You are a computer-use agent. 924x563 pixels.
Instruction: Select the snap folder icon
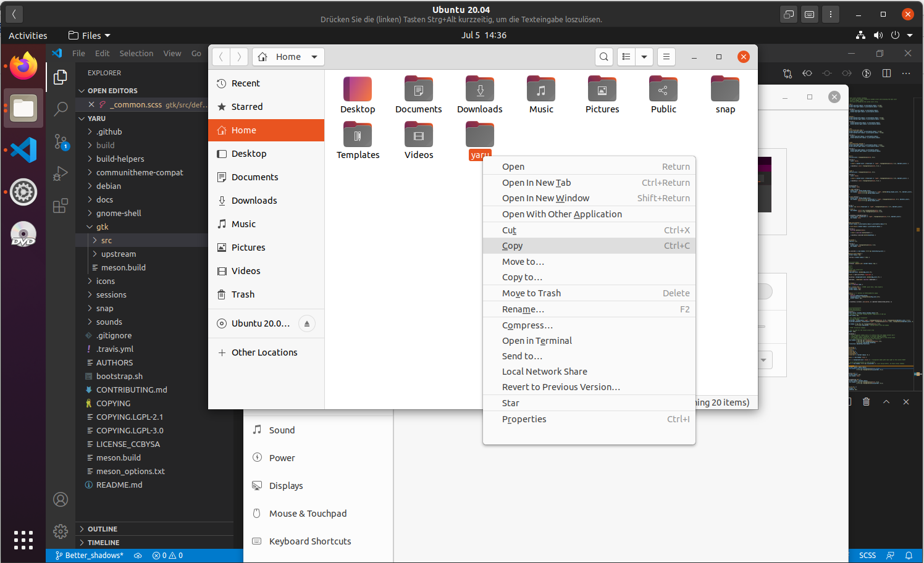(725, 90)
